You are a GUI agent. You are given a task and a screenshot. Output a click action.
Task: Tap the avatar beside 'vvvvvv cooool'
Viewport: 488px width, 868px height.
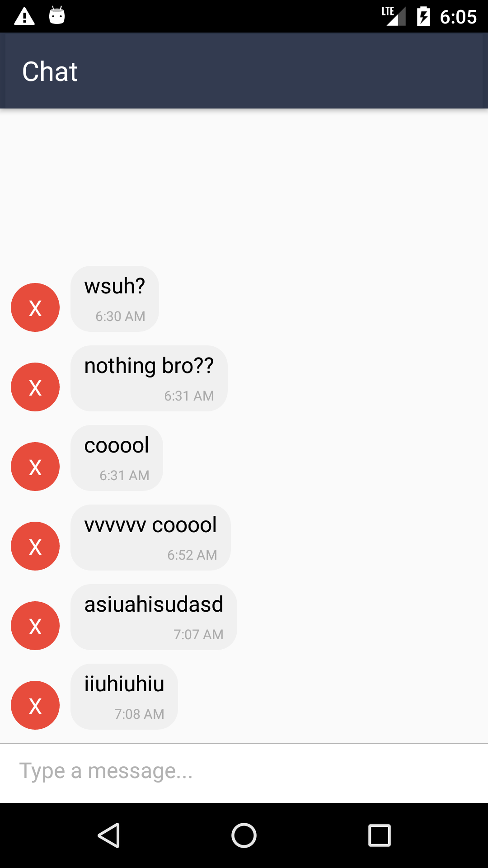click(35, 546)
